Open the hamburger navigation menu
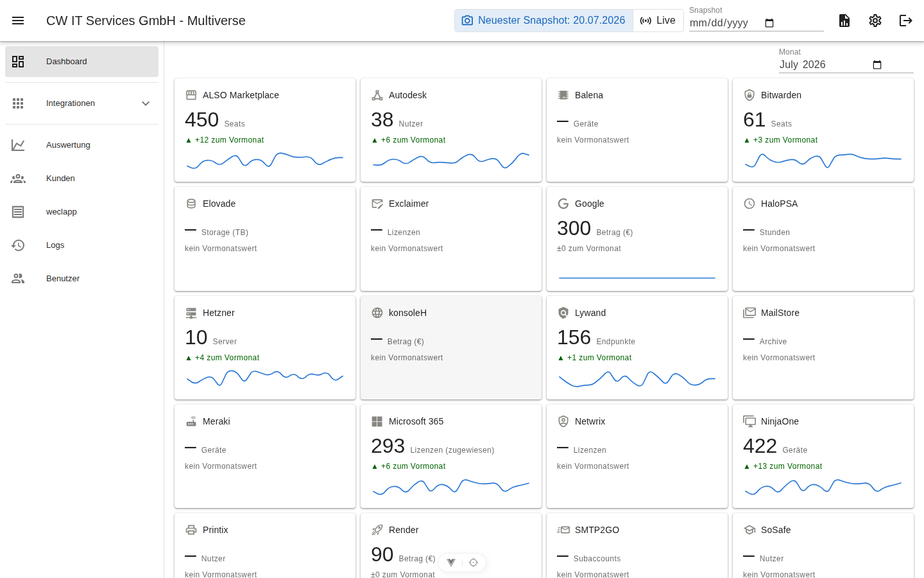This screenshot has height=578, width=924. pos(18,21)
